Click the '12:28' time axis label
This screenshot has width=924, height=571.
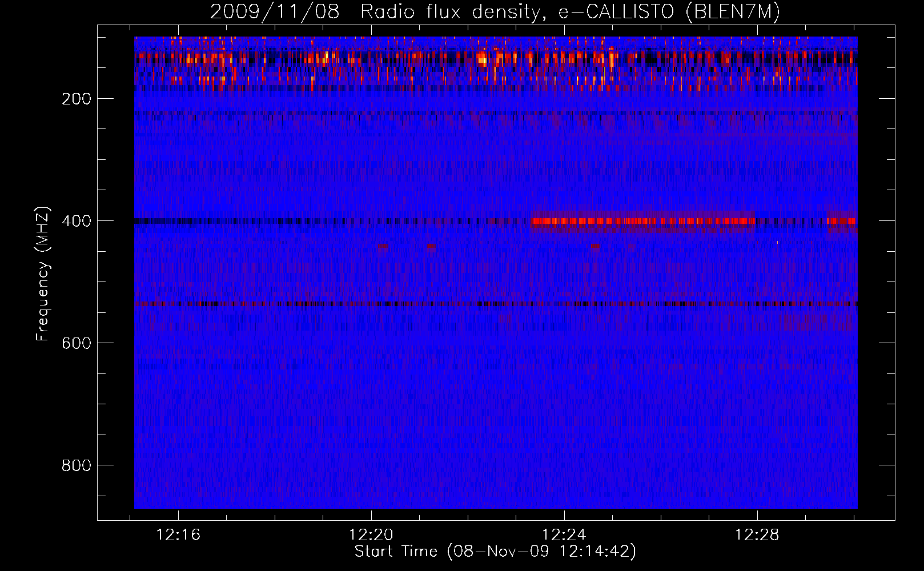(757, 535)
